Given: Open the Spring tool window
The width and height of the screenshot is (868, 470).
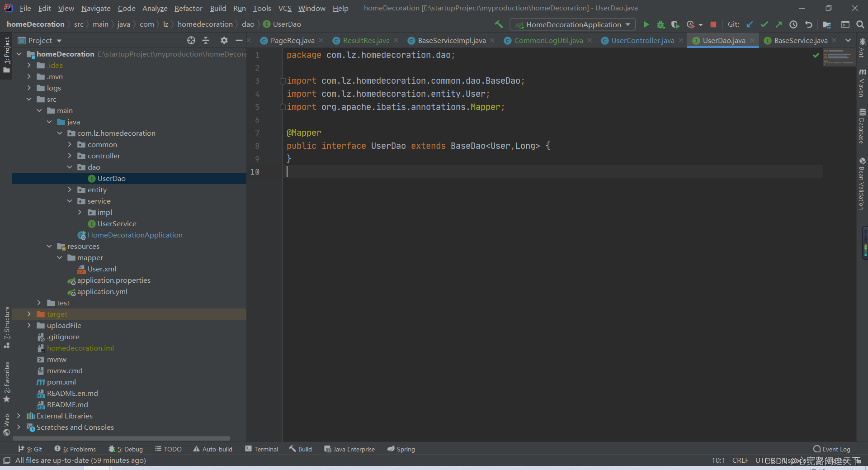Looking at the screenshot, I should 401,449.
